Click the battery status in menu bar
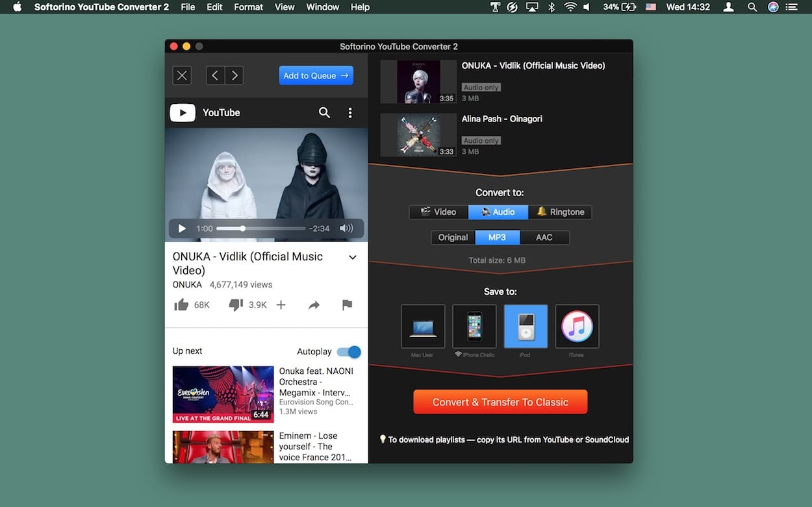This screenshot has height=507, width=812. (x=620, y=7)
